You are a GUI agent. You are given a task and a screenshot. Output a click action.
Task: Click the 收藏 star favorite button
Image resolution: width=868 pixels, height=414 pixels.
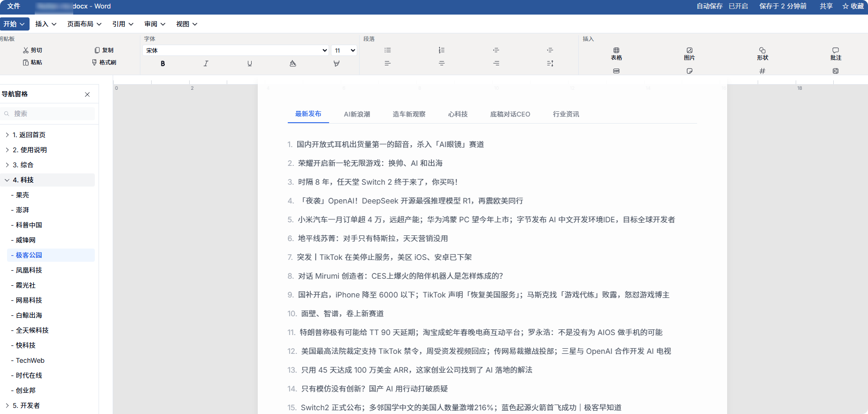[x=853, y=6]
